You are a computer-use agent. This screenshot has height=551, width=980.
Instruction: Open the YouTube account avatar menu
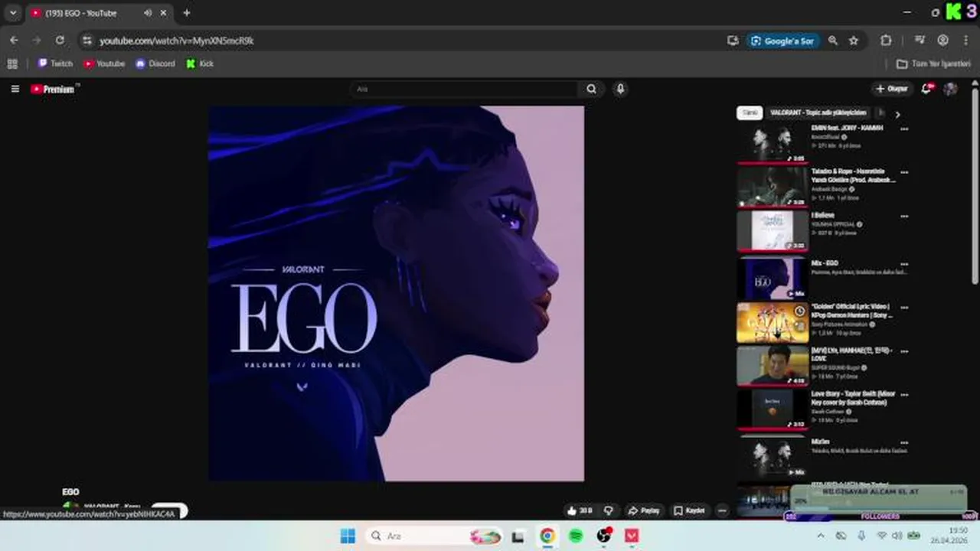(950, 89)
